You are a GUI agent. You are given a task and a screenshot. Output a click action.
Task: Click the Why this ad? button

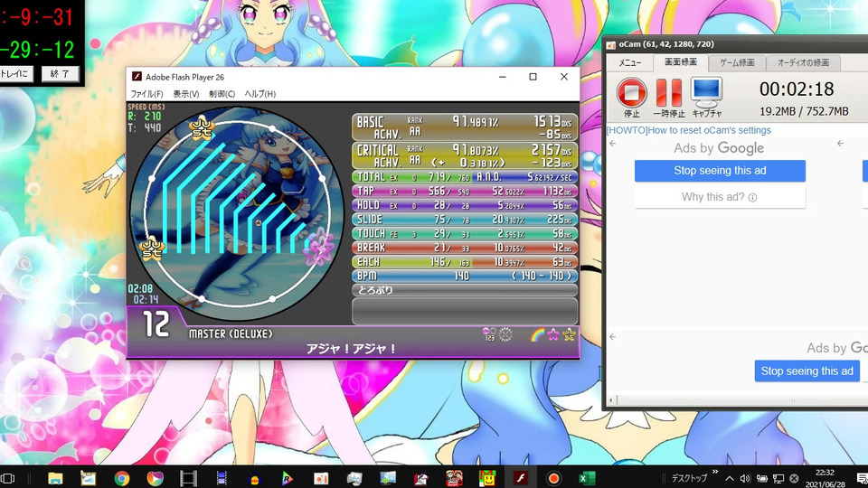pos(720,197)
